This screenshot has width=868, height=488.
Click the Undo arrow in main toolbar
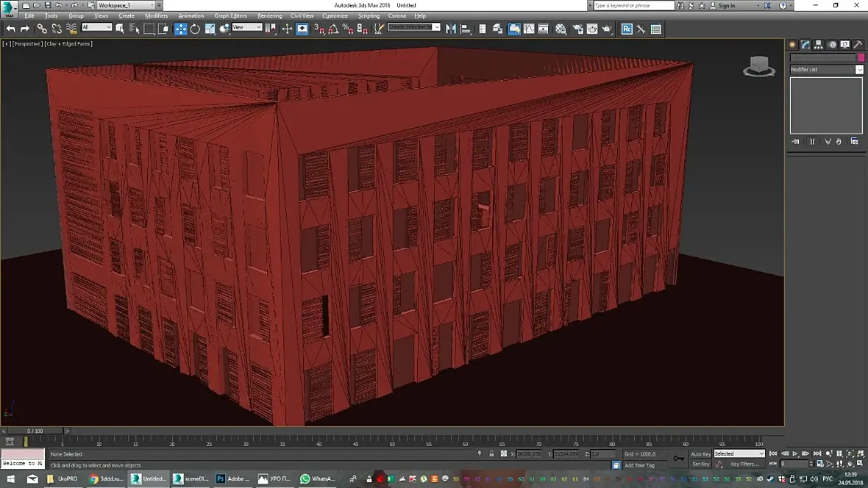point(10,29)
